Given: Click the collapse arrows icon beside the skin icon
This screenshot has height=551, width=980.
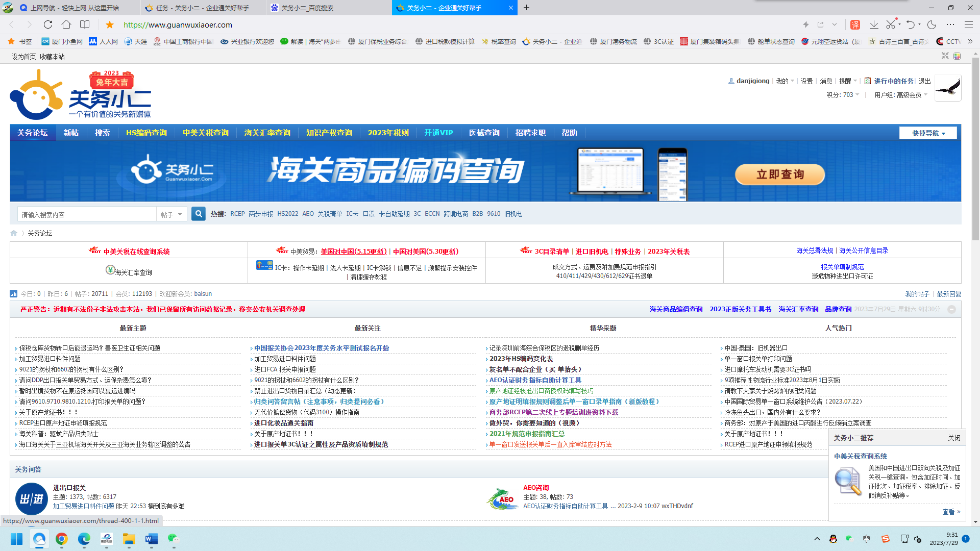Looking at the screenshot, I should (945, 56).
